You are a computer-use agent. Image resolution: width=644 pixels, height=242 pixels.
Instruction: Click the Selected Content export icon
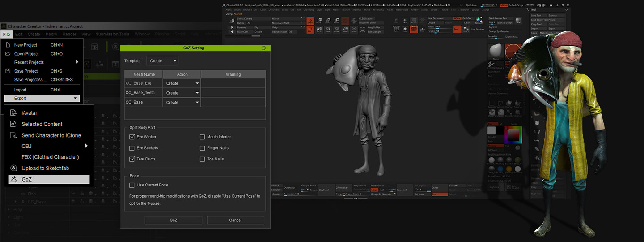point(13,124)
